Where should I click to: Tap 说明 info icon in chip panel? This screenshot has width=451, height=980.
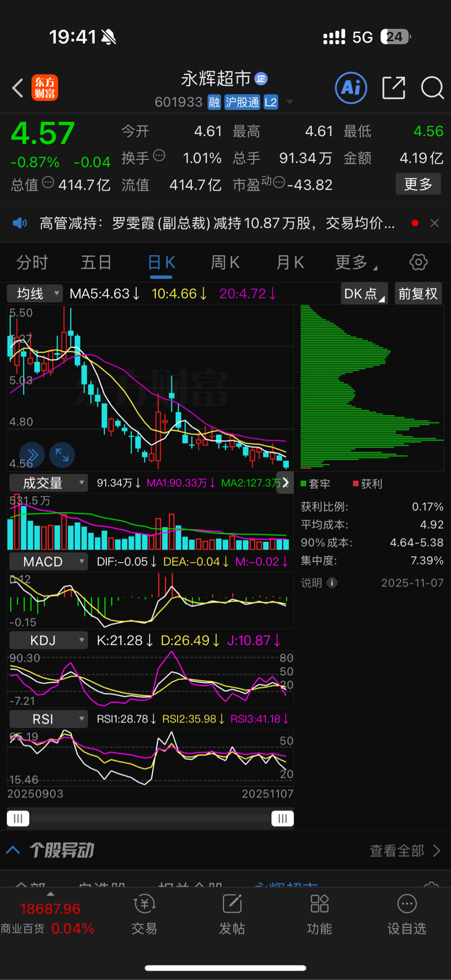click(x=332, y=583)
